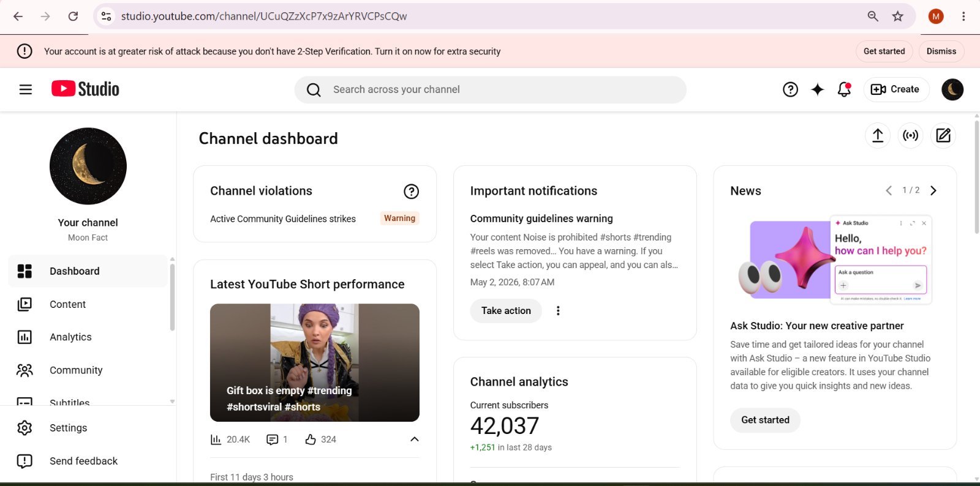
Task: Click the Ask Studio: Your new creative partner title
Action: click(x=816, y=326)
